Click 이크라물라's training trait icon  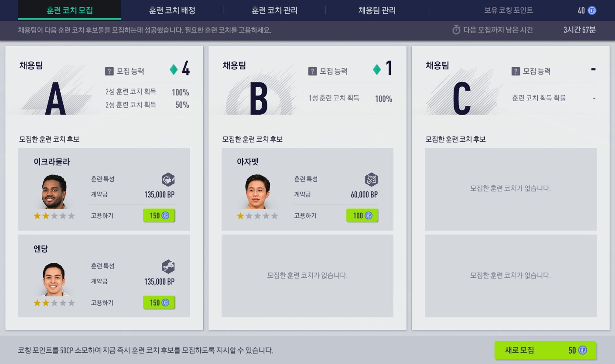pos(168,179)
